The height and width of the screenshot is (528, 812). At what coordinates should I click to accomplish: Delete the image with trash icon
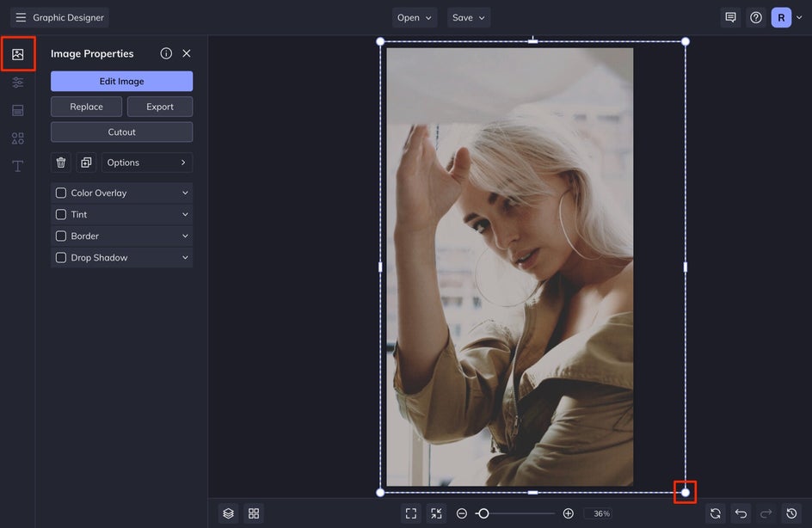coord(61,163)
